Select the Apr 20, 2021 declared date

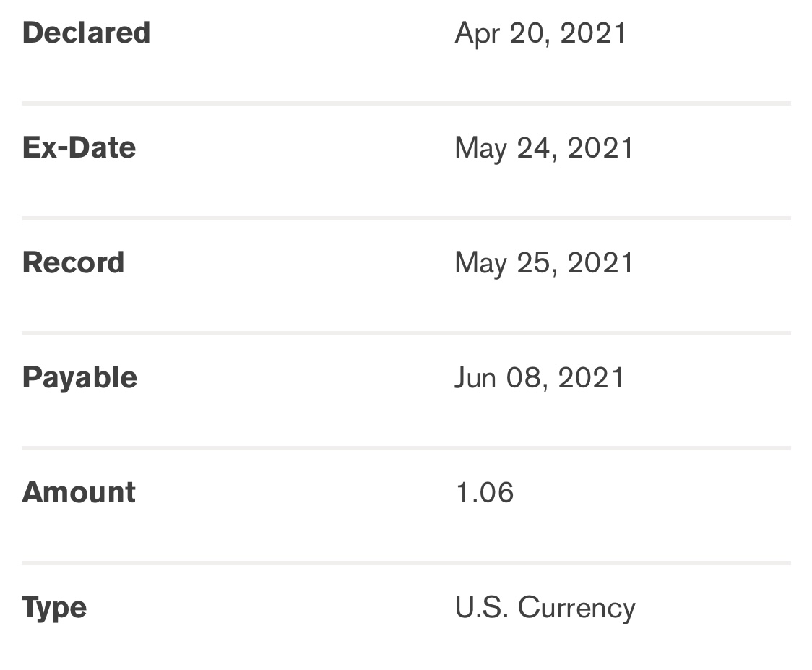pyautogui.click(x=540, y=33)
